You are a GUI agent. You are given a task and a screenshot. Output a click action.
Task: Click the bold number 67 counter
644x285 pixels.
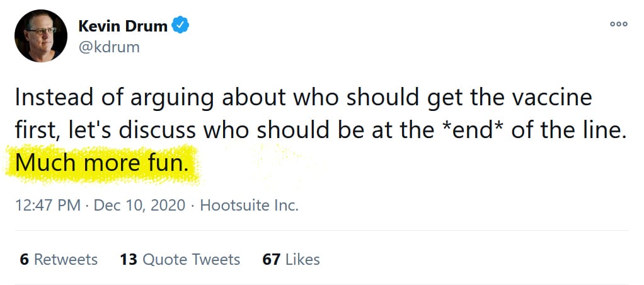pos(271,259)
